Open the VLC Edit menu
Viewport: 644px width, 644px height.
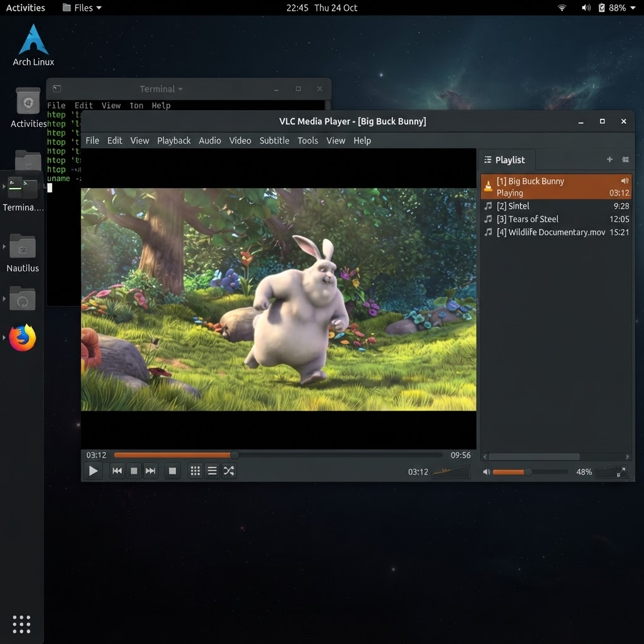click(114, 140)
